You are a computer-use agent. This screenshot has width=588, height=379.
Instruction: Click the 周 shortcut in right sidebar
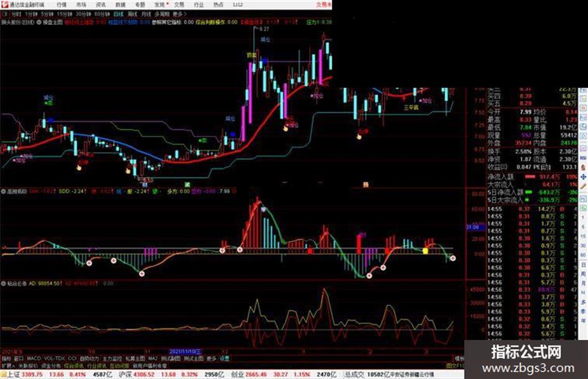tap(584, 274)
